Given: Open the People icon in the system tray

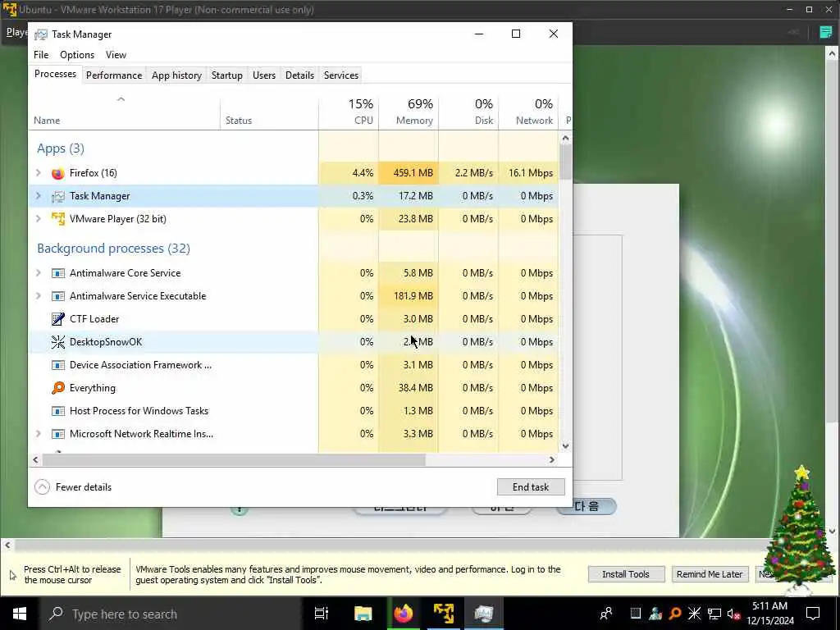Looking at the screenshot, I should click(x=606, y=614).
